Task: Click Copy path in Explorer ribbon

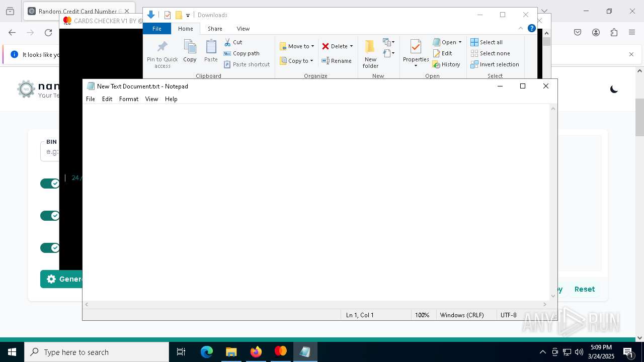Action: tap(242, 53)
